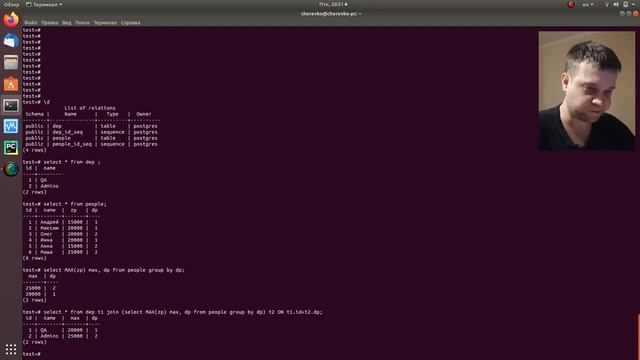
Task: Click the '(6 rows)' result count
Action: pyautogui.click(x=34, y=258)
